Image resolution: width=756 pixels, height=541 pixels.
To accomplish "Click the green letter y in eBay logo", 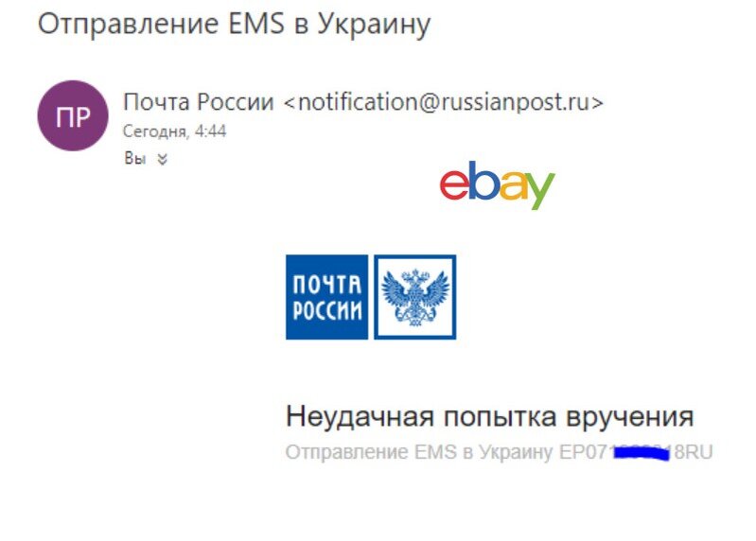I will click(x=539, y=191).
